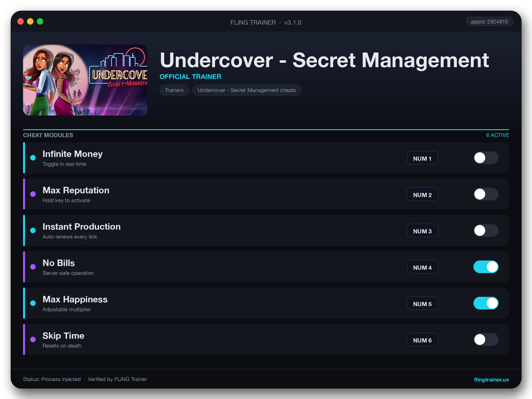
Task: Turn on Instant Production switch
Action: 486,230
